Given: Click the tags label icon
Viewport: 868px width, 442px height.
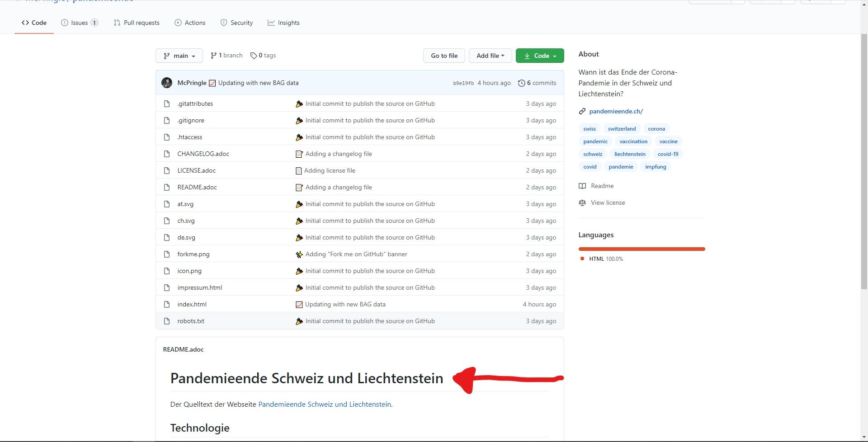Looking at the screenshot, I should click(x=254, y=56).
